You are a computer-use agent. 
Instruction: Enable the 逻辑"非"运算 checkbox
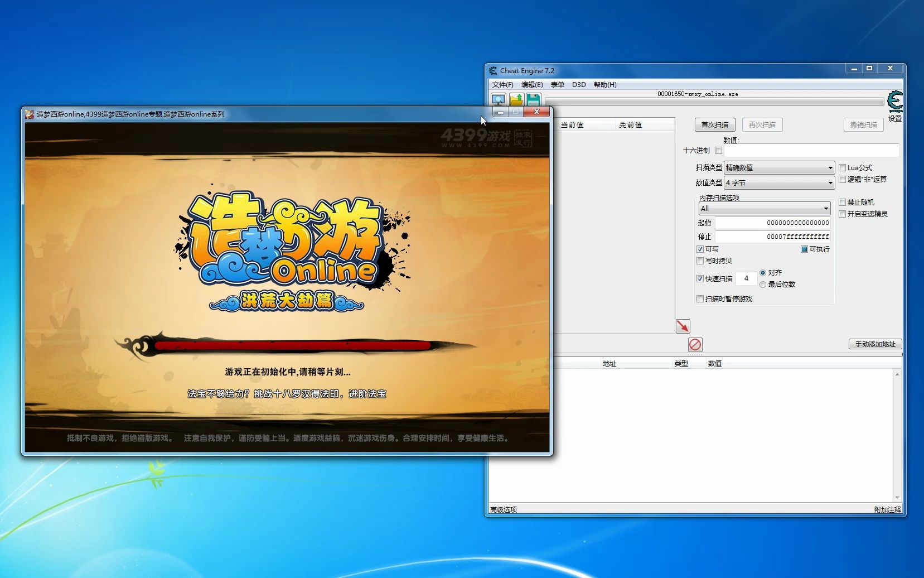[x=842, y=179]
